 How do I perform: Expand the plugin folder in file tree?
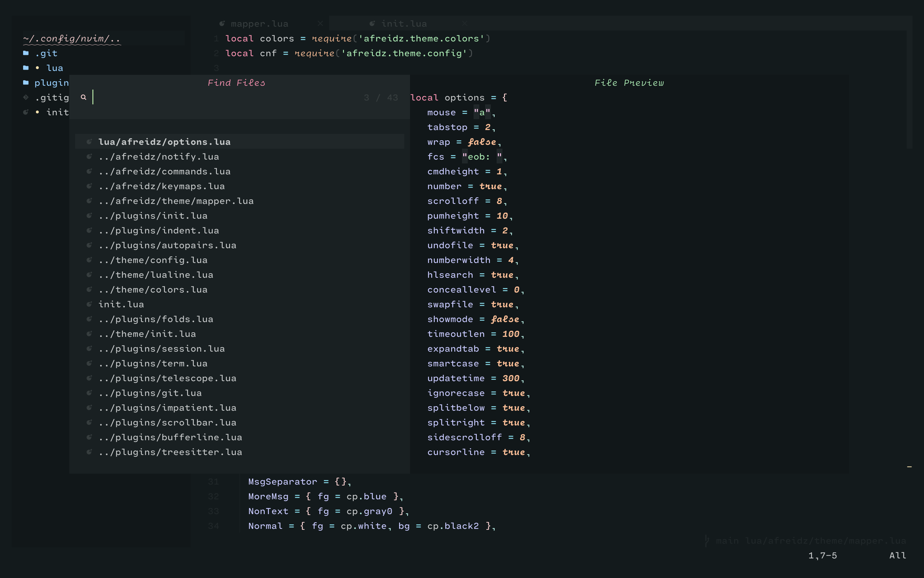click(52, 83)
